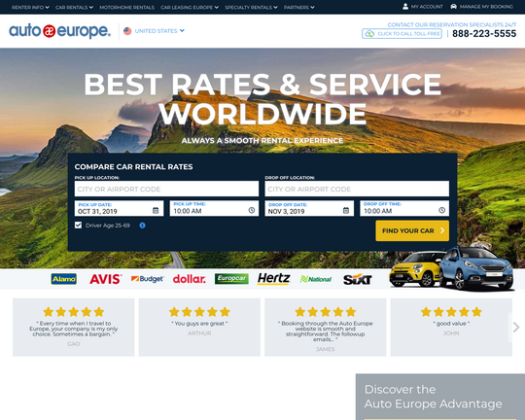Screen dimensions: 525x420
Task: Click the My Account person icon
Action: 405,7
